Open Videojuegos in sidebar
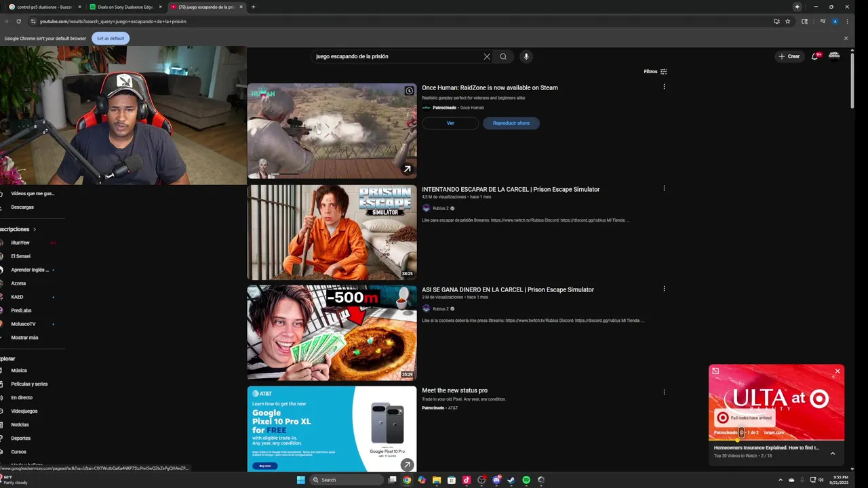 pyautogui.click(x=24, y=411)
